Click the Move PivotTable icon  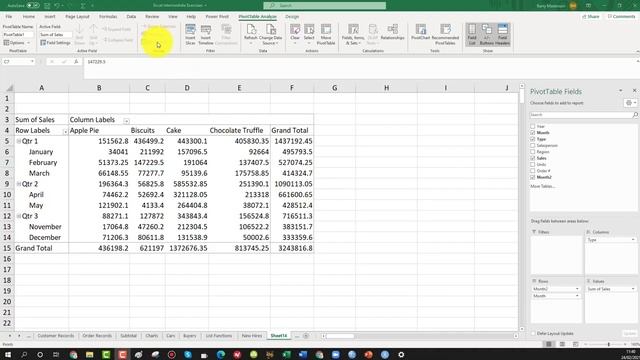pos(326,34)
